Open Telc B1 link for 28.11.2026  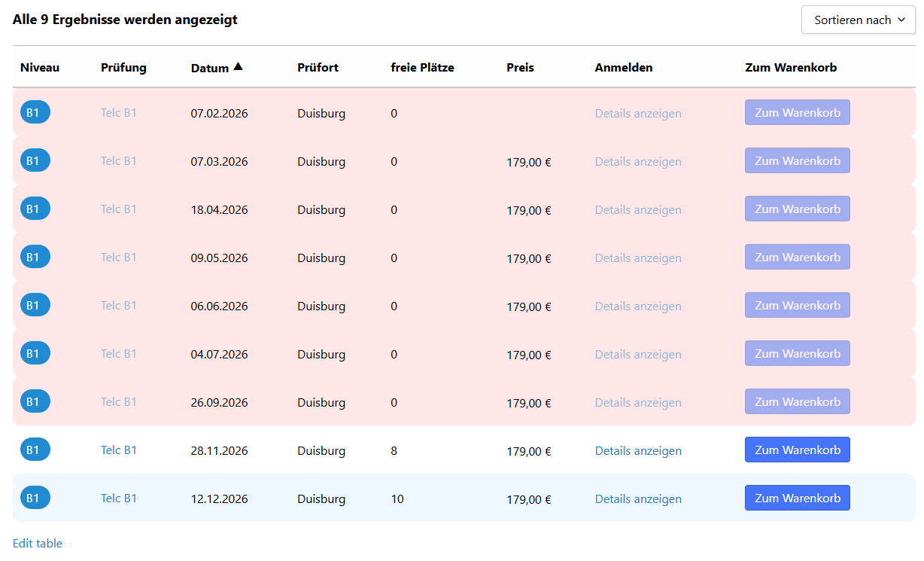[x=119, y=450]
